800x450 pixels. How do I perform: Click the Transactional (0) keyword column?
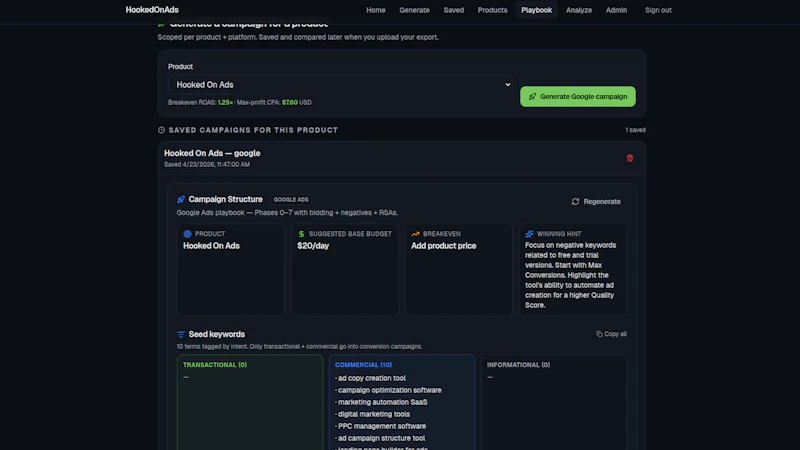(x=250, y=403)
